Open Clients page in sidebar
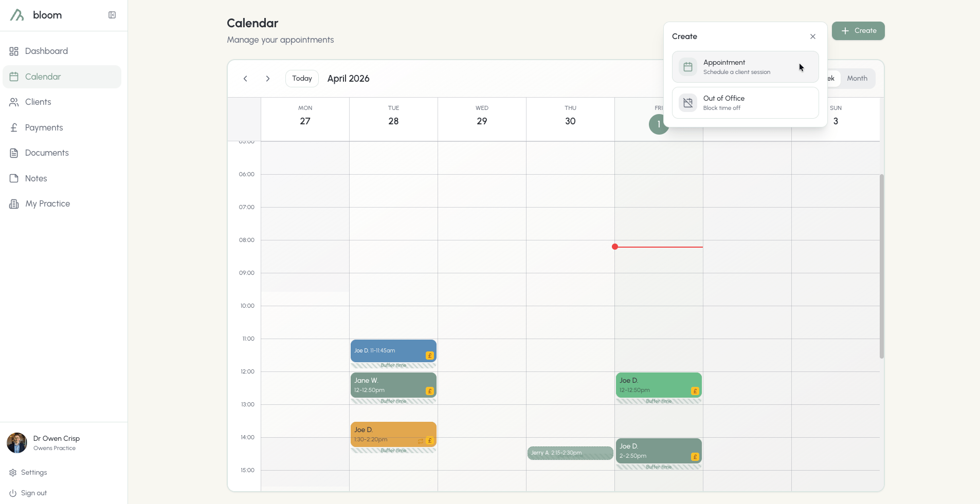This screenshot has width=980, height=504. point(62,102)
